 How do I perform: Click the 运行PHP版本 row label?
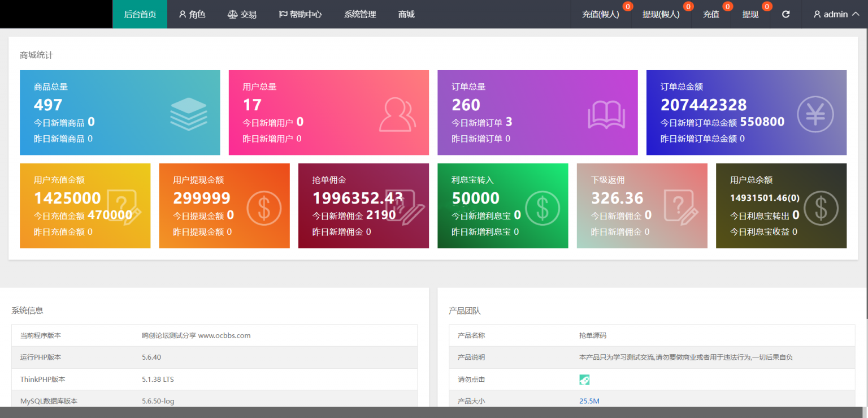point(41,357)
